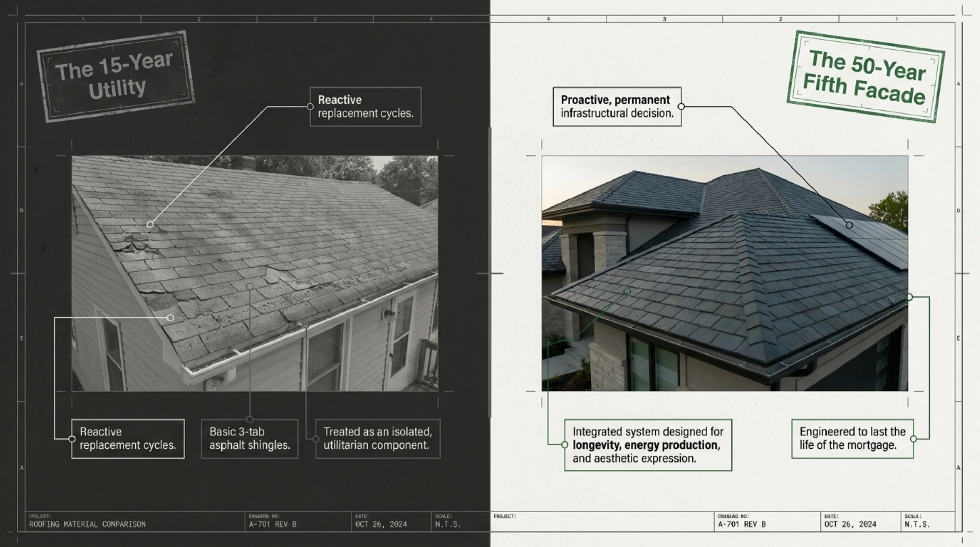The height and width of the screenshot is (547, 980).
Task: Click "Reactive replacement cycles." callout below the old roof photo
Action: pos(128,439)
